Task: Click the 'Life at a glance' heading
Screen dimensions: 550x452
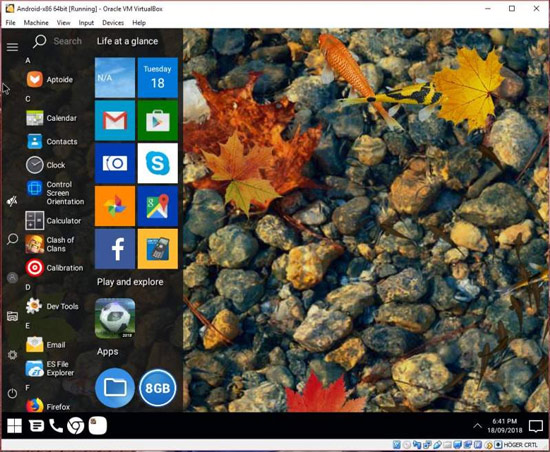Action: click(x=127, y=41)
